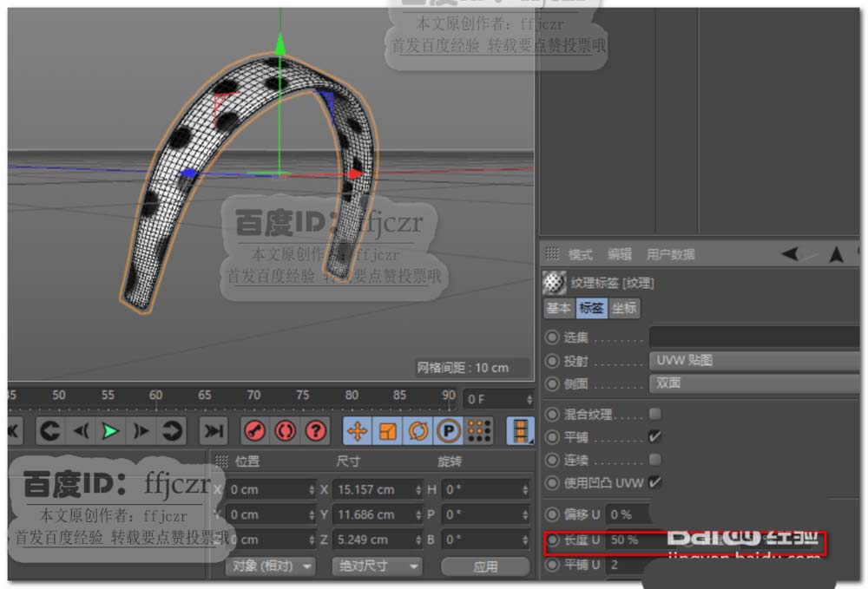868x589 pixels.
Task: Click the play forward button
Action: [110, 431]
